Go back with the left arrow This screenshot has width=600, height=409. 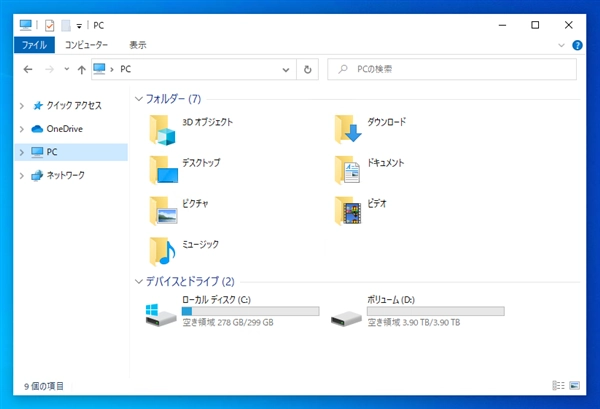[28, 69]
